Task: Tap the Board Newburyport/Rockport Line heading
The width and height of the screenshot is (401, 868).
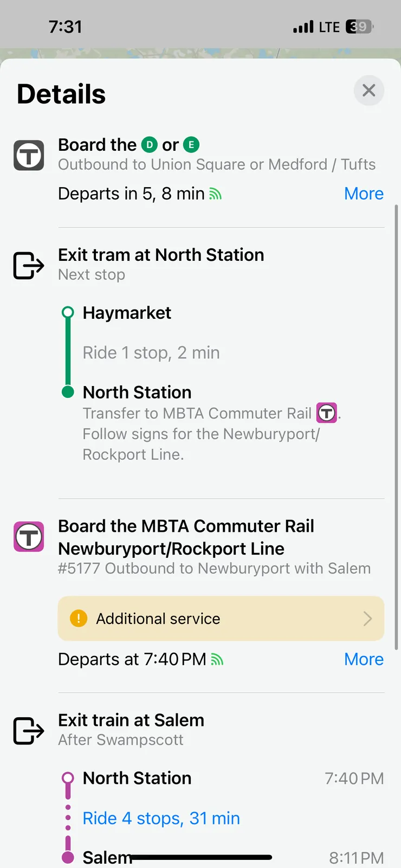Action: click(x=186, y=537)
